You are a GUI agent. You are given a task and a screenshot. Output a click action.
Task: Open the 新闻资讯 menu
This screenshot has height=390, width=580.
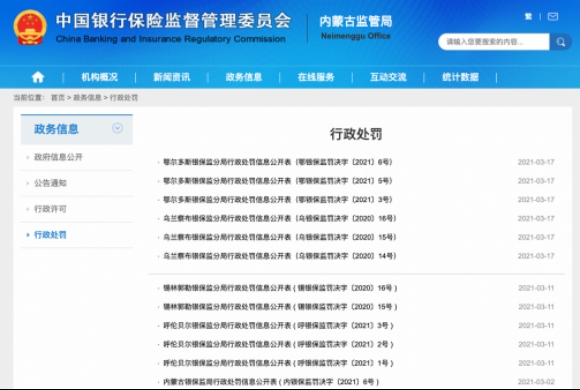coord(172,77)
